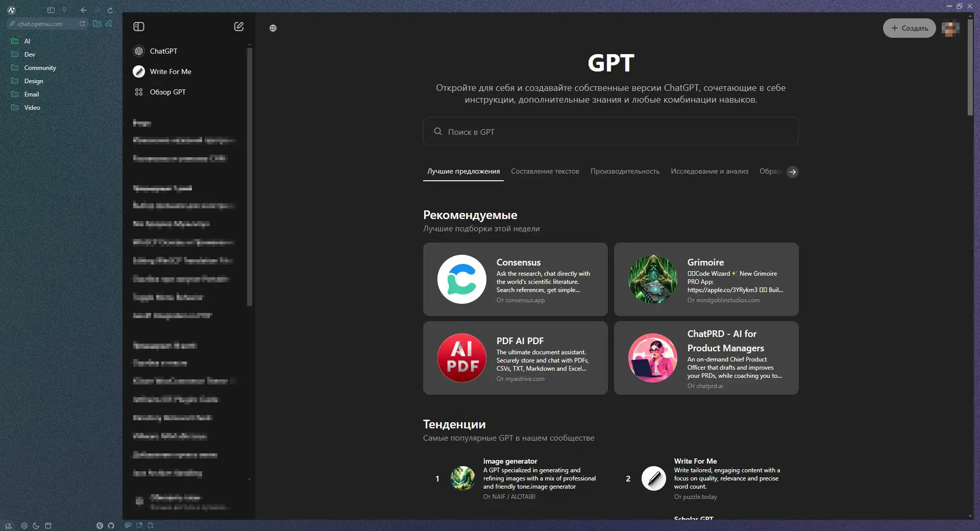
Task: Open current page externally via address bar icon
Action: tap(82, 23)
